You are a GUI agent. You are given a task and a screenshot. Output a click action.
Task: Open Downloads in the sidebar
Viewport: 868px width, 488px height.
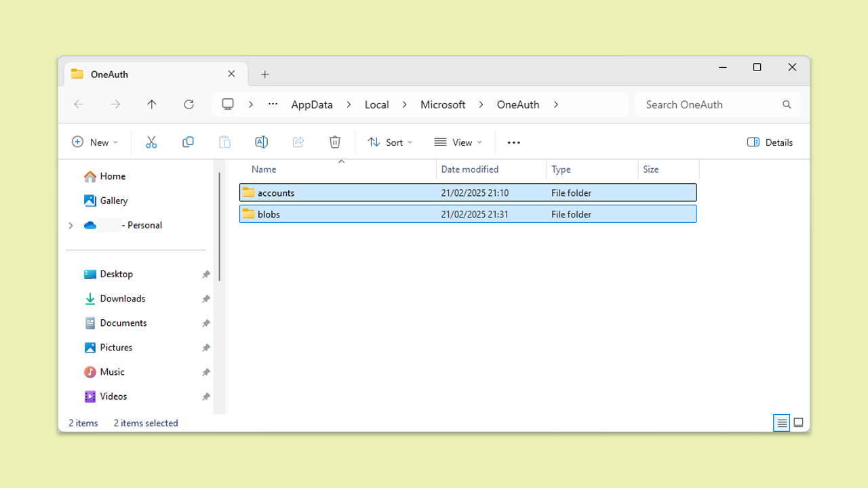(x=122, y=298)
